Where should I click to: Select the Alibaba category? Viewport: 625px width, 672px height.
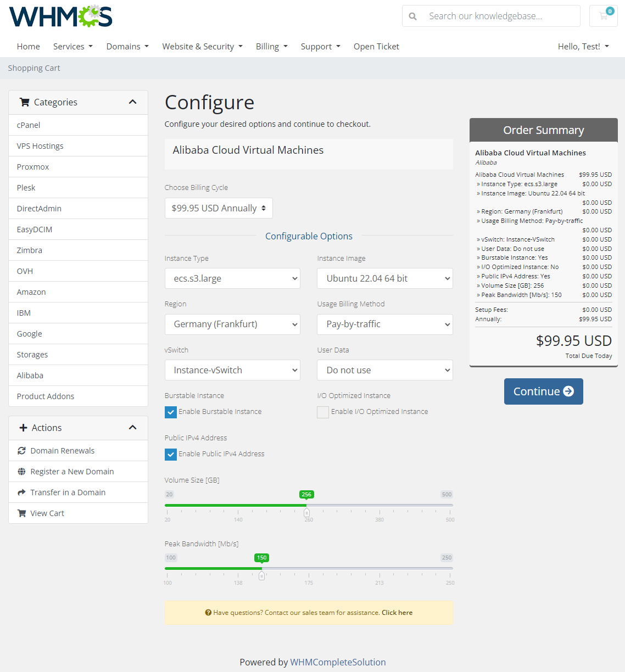79,376
